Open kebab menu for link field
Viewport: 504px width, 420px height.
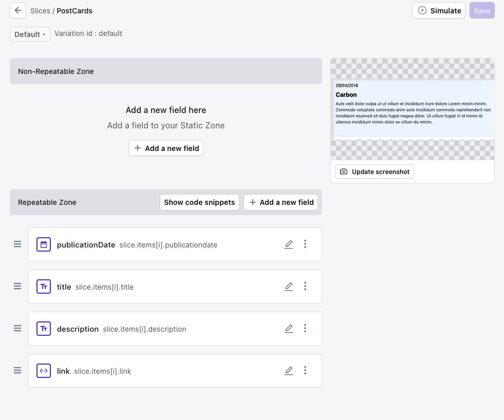[x=305, y=370]
